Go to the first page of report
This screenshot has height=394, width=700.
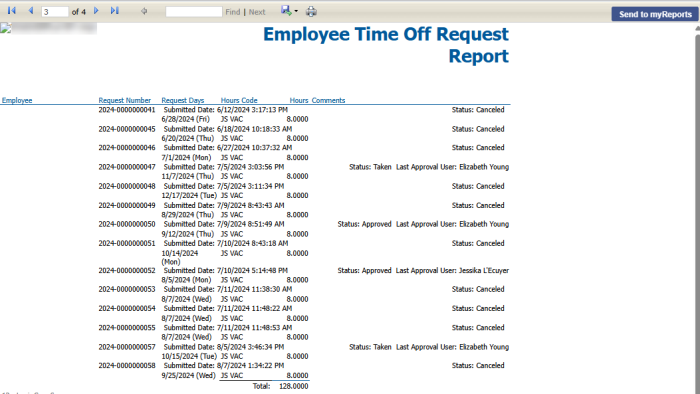pyautogui.click(x=12, y=10)
